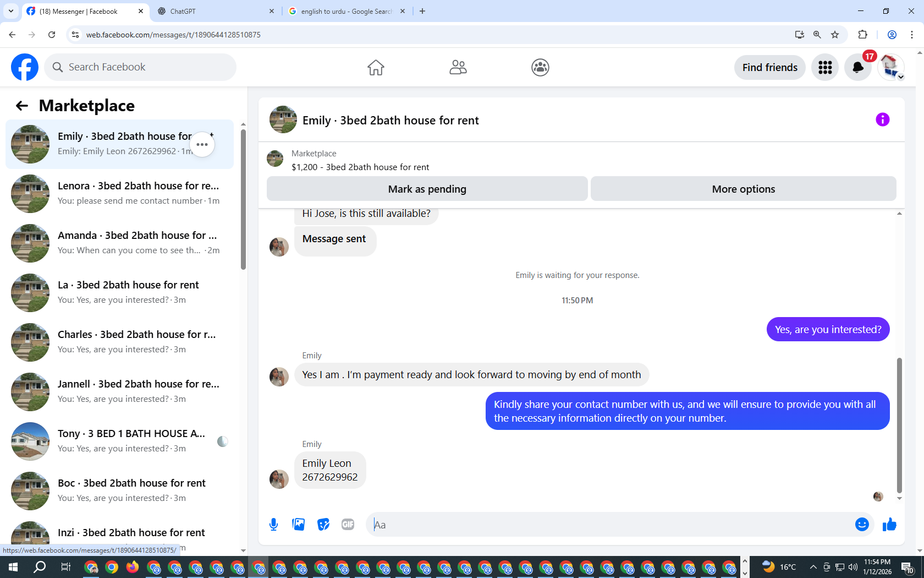The image size is (924, 578).
Task: Click the Find friends button
Action: (x=769, y=67)
